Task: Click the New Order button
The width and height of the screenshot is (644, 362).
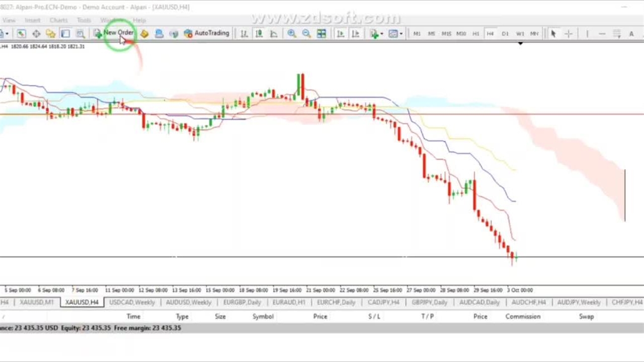Action: click(x=115, y=33)
